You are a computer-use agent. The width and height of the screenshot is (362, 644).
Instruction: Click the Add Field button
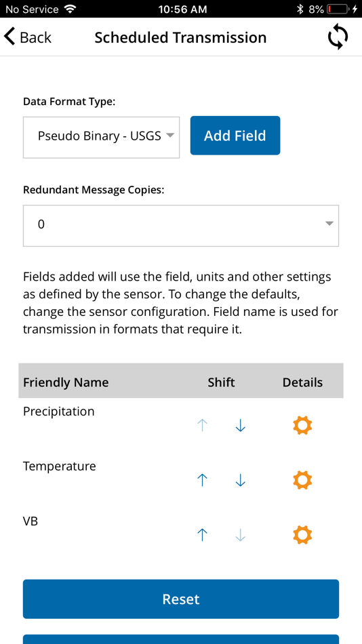coord(235,136)
